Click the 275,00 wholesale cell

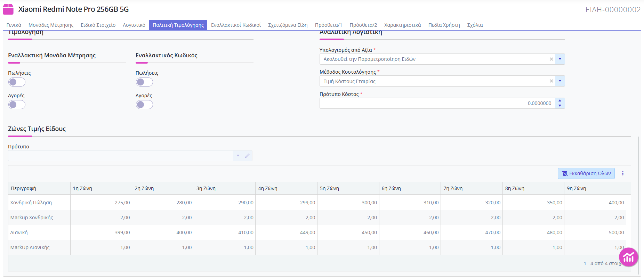(x=101, y=203)
